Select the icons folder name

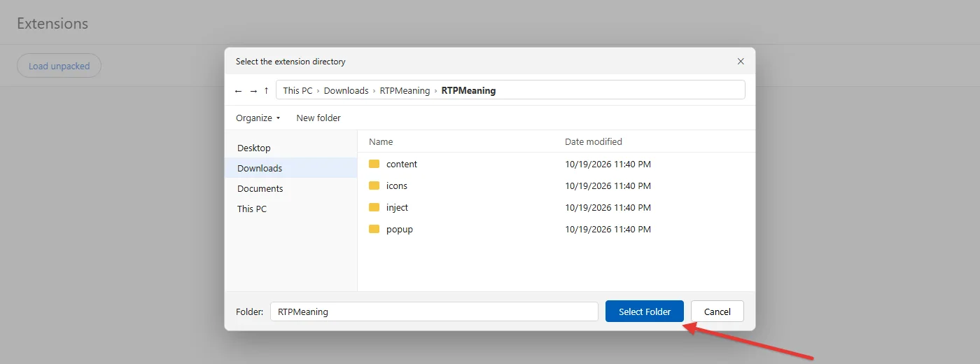397,185
